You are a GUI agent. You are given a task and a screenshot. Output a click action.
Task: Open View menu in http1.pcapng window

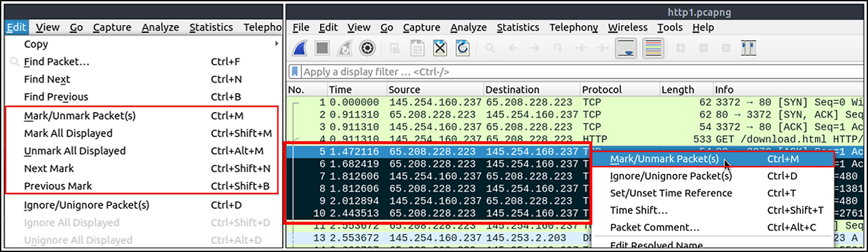pyautogui.click(x=359, y=27)
